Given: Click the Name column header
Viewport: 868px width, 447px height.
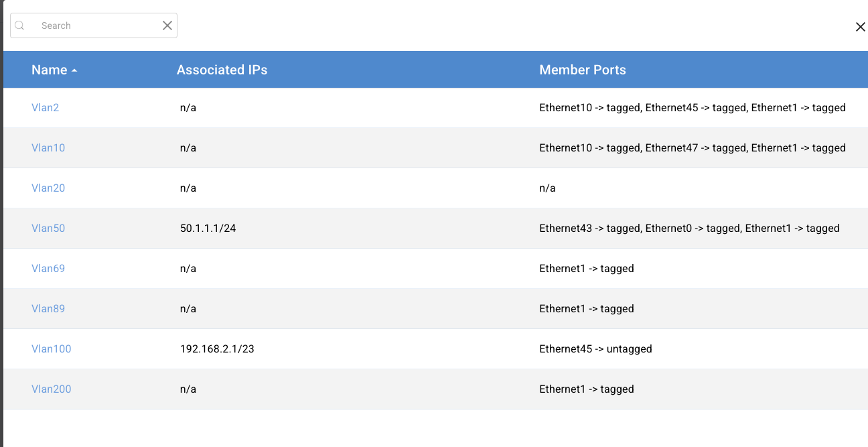Looking at the screenshot, I should pyautogui.click(x=50, y=70).
